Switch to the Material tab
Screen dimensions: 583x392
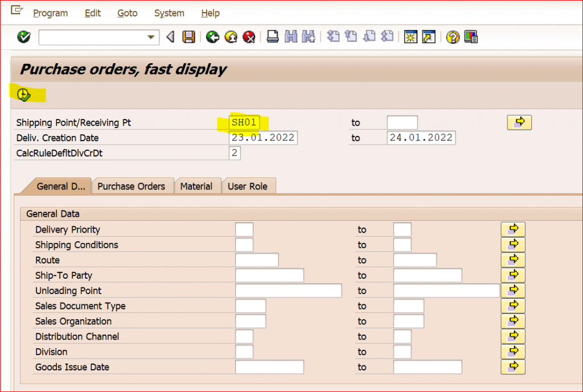tap(196, 186)
